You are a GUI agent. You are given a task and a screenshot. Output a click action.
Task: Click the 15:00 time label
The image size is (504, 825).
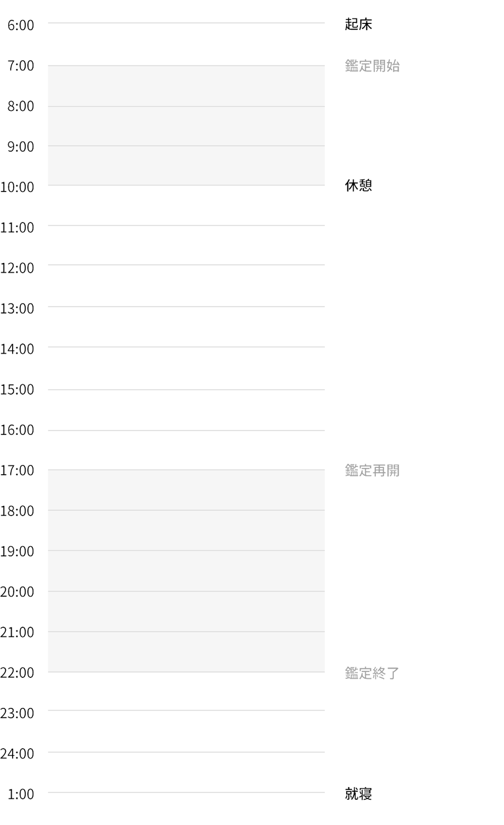(x=17, y=390)
